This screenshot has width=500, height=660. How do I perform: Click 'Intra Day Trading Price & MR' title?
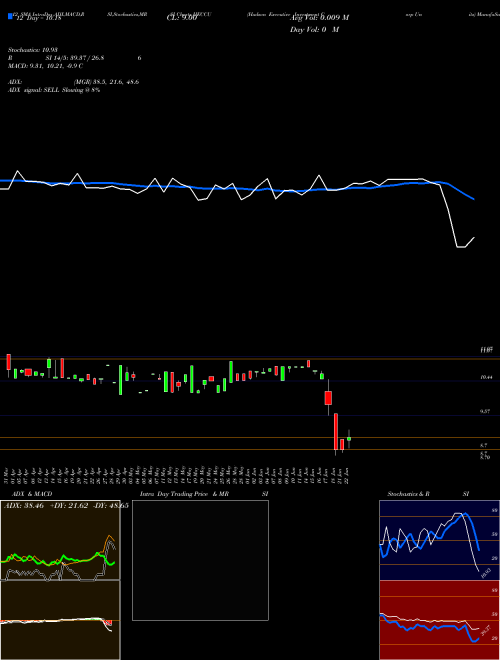point(184,494)
